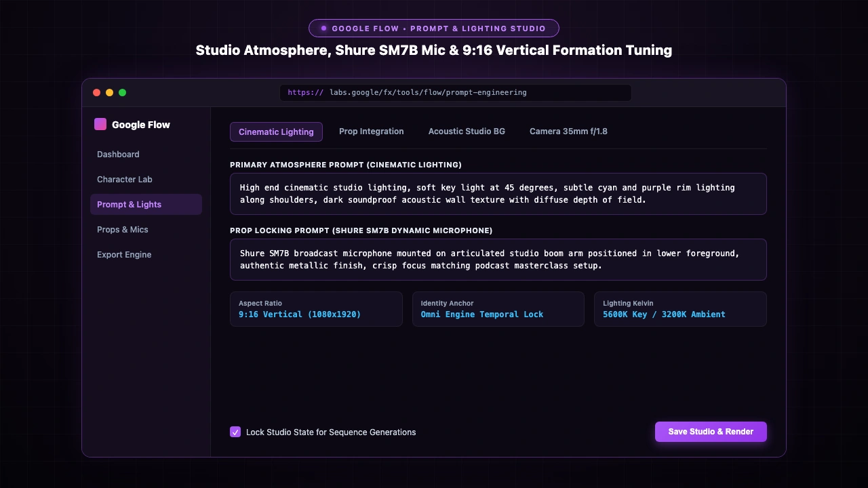This screenshot has width=868, height=488.
Task: Select Prompt & Lights sidebar item
Action: [146, 205]
